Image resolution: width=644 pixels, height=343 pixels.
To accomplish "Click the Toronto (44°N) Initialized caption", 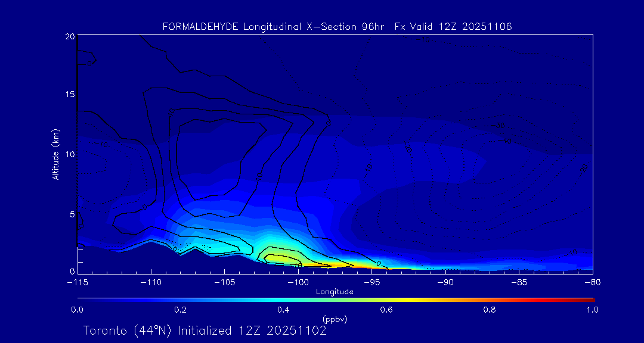I will pyautogui.click(x=205, y=330).
